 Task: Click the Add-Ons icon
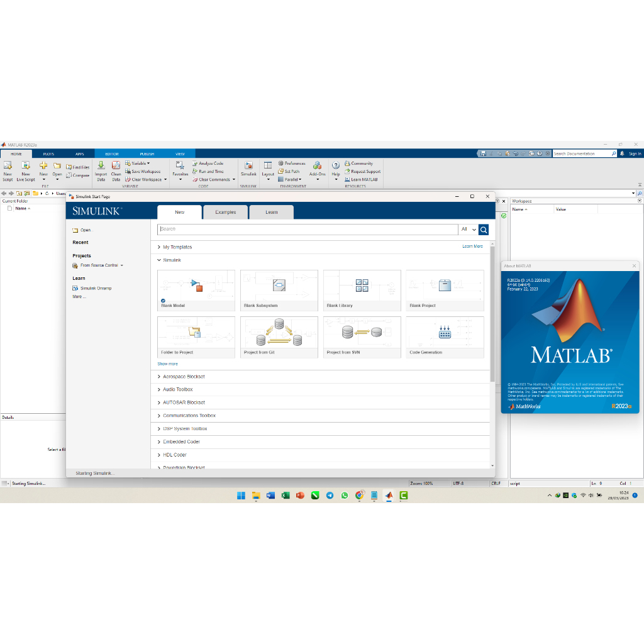pyautogui.click(x=317, y=166)
